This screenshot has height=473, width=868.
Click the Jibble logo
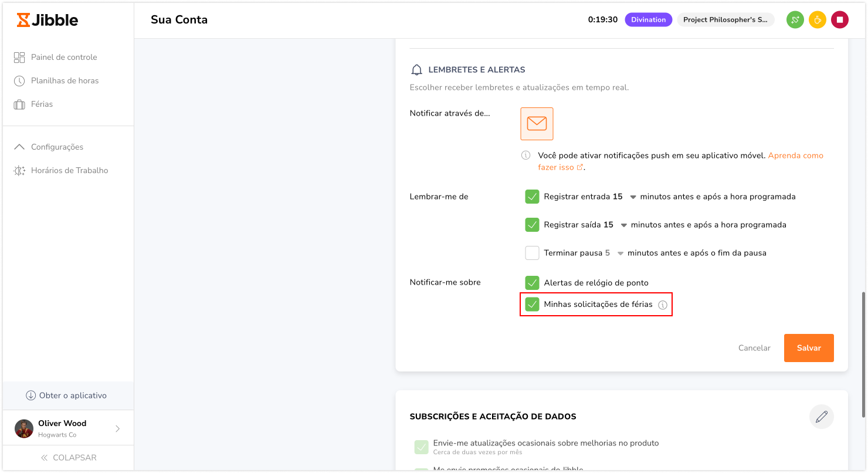48,20
